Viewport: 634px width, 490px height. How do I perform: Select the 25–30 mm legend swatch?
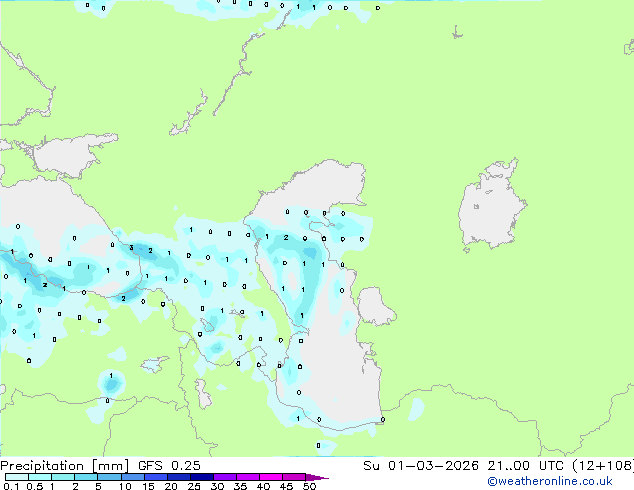(x=202, y=477)
